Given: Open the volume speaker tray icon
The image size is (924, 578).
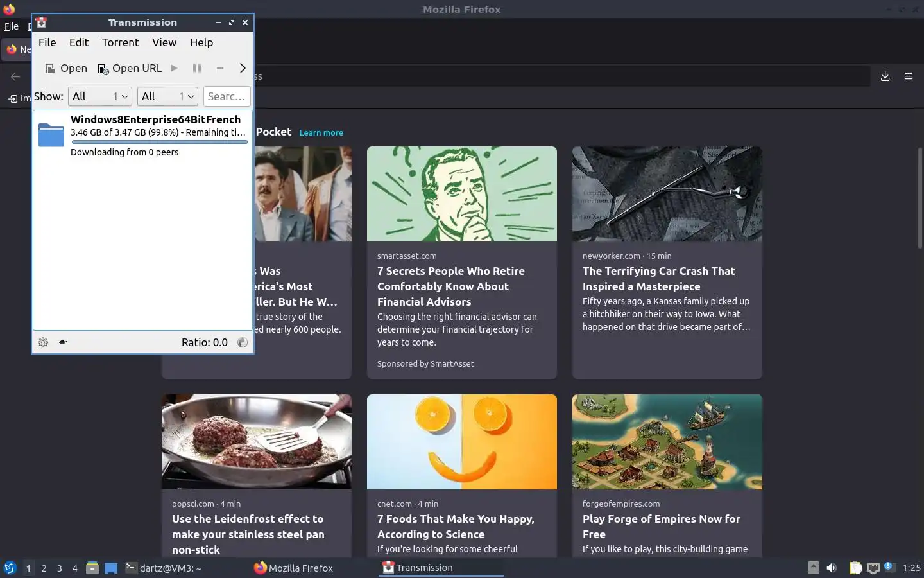Looking at the screenshot, I should click(832, 568).
